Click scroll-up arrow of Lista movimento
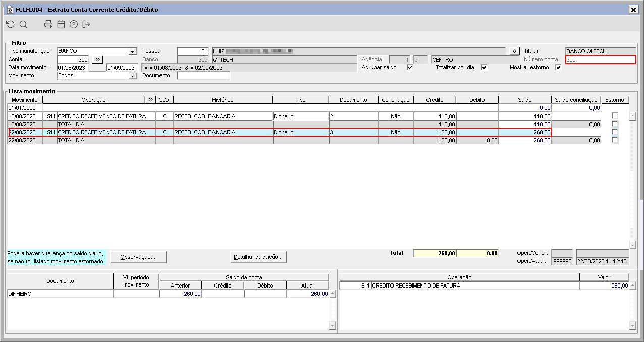644x342 pixels. coord(633,116)
